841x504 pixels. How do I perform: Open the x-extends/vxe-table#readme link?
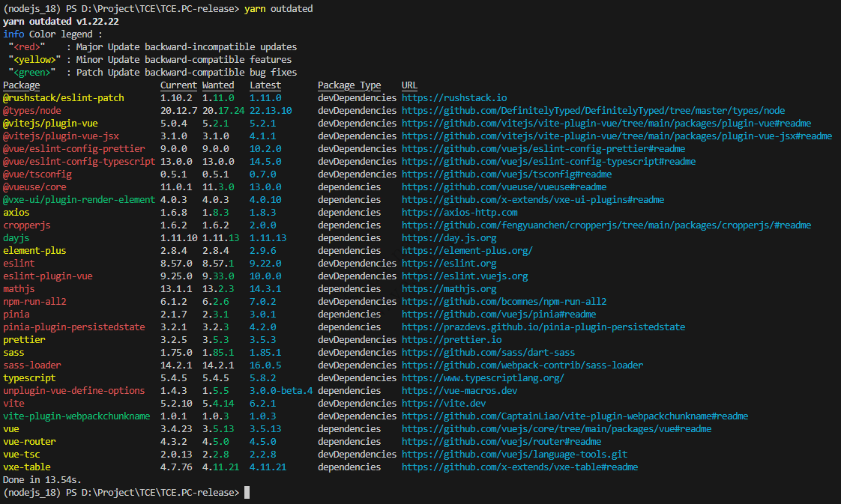point(519,467)
